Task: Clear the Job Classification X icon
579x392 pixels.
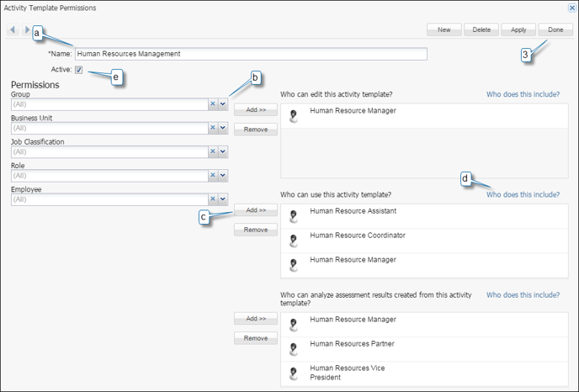Action: (x=213, y=152)
